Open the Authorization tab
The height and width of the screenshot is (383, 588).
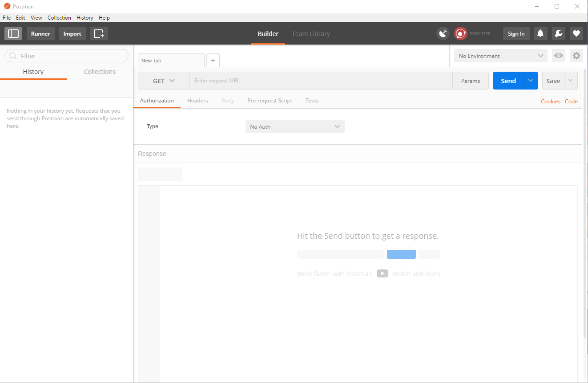[157, 101]
